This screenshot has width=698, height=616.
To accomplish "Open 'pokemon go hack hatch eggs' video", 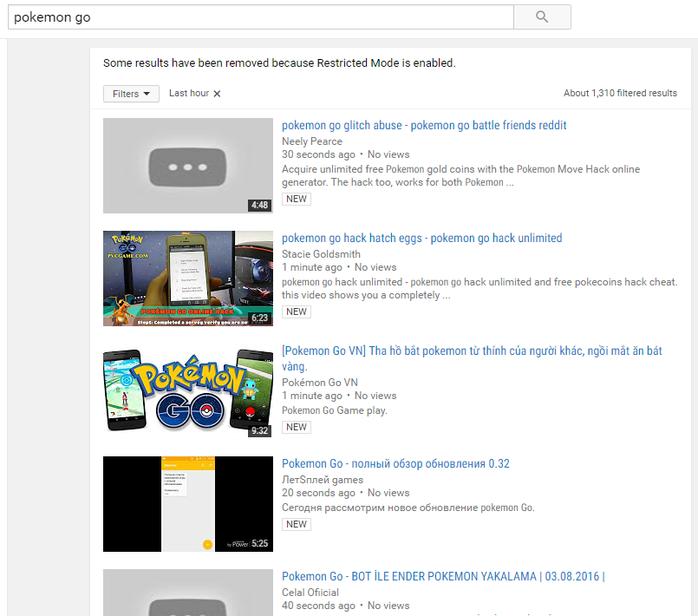I will click(421, 238).
